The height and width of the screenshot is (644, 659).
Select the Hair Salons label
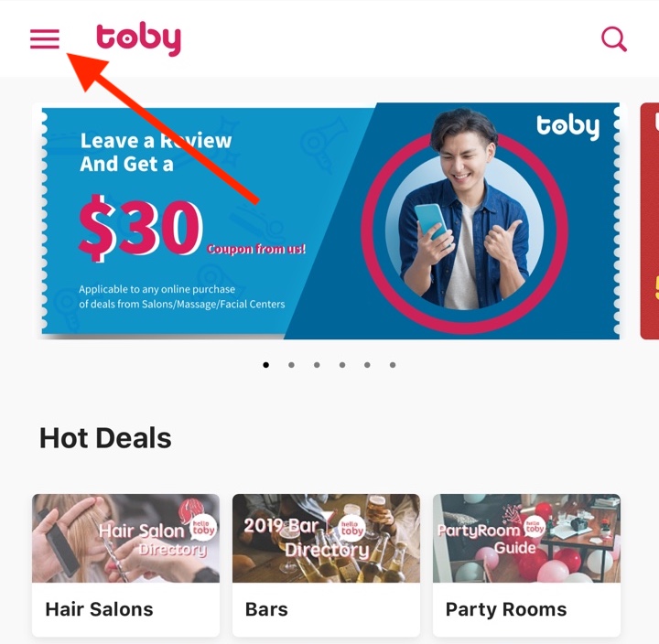click(x=99, y=609)
